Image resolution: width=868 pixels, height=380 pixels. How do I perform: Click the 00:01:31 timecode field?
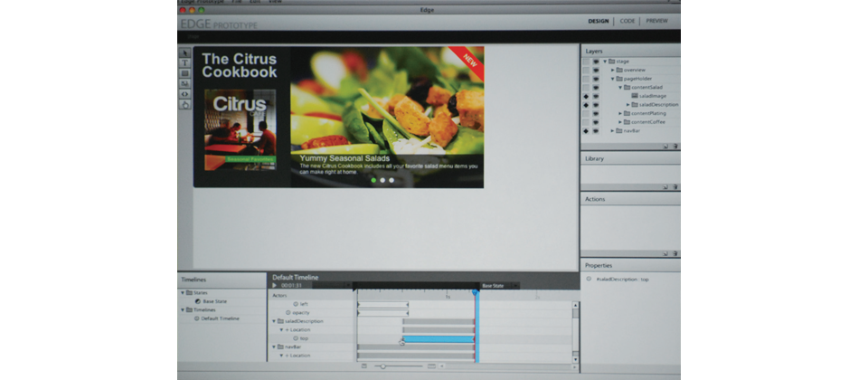[291, 286]
